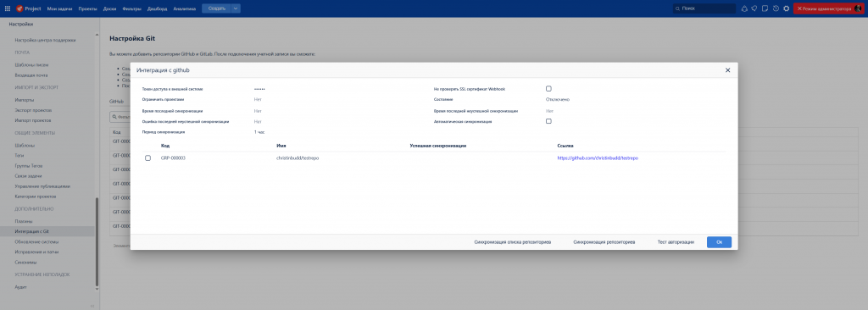
Task: Click the Project logo icon
Action: (19, 8)
